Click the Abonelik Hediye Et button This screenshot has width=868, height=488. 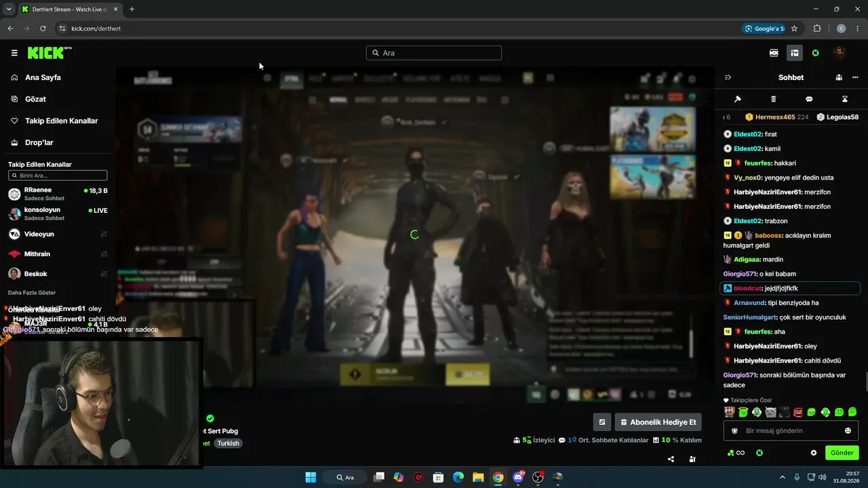point(658,422)
